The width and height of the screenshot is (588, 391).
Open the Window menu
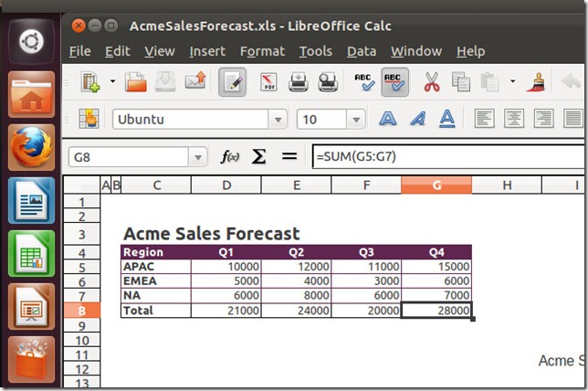[416, 51]
